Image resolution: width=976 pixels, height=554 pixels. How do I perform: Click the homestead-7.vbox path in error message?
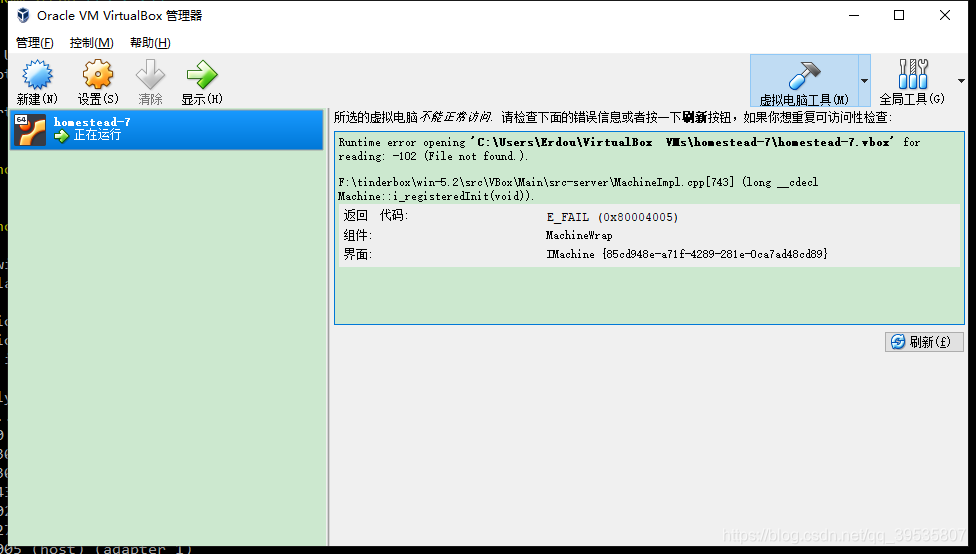click(683, 143)
